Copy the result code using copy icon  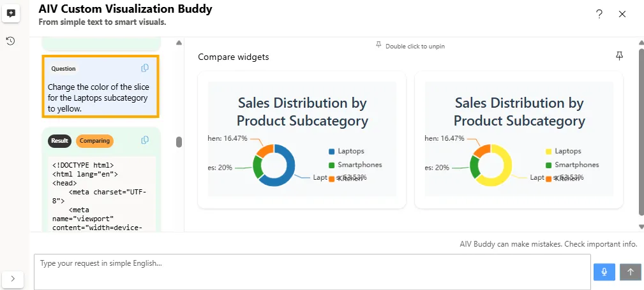pyautogui.click(x=145, y=140)
